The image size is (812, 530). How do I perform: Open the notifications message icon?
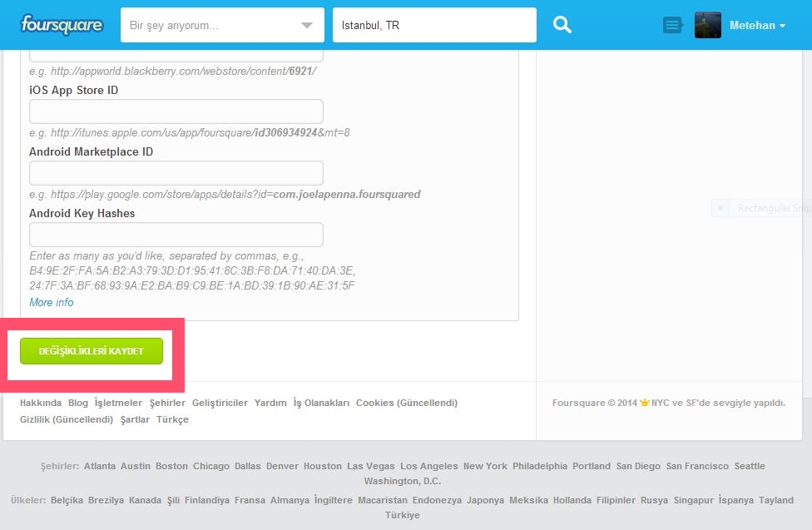point(672,26)
